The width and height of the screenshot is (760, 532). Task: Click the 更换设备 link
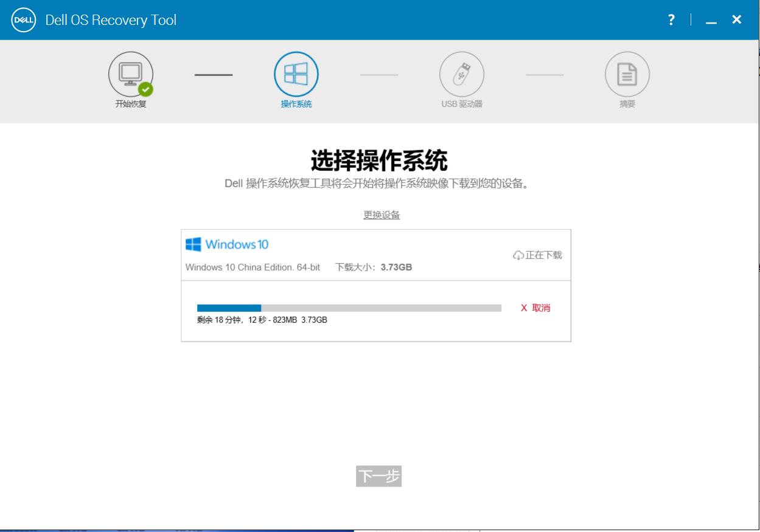(x=382, y=215)
